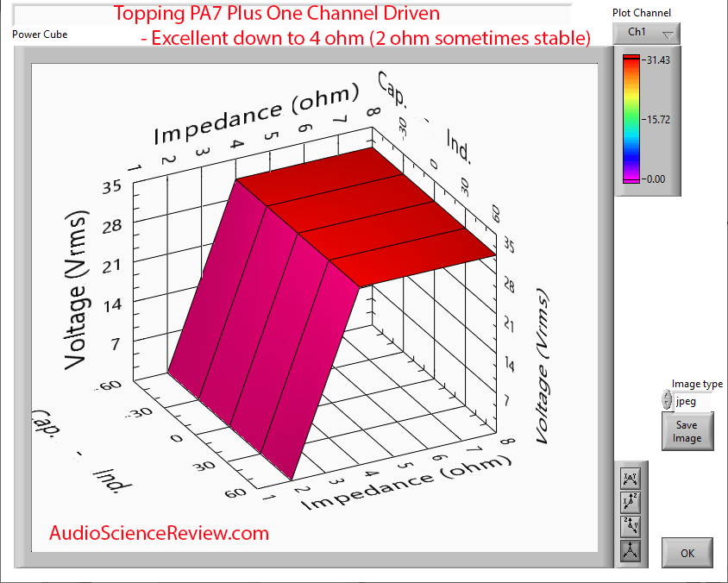
Task: Click the 'Excellent down to 4 ohm' subtitle
Action: click(366, 38)
